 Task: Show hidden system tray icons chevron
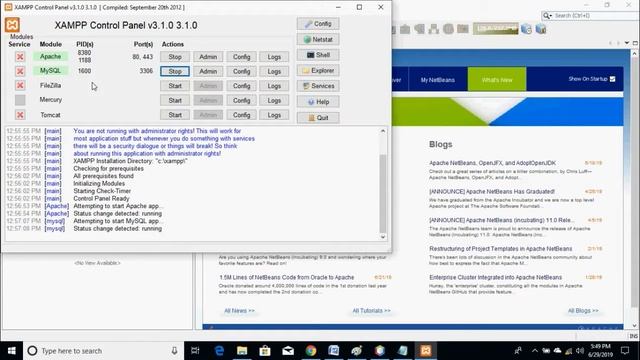coord(534,351)
